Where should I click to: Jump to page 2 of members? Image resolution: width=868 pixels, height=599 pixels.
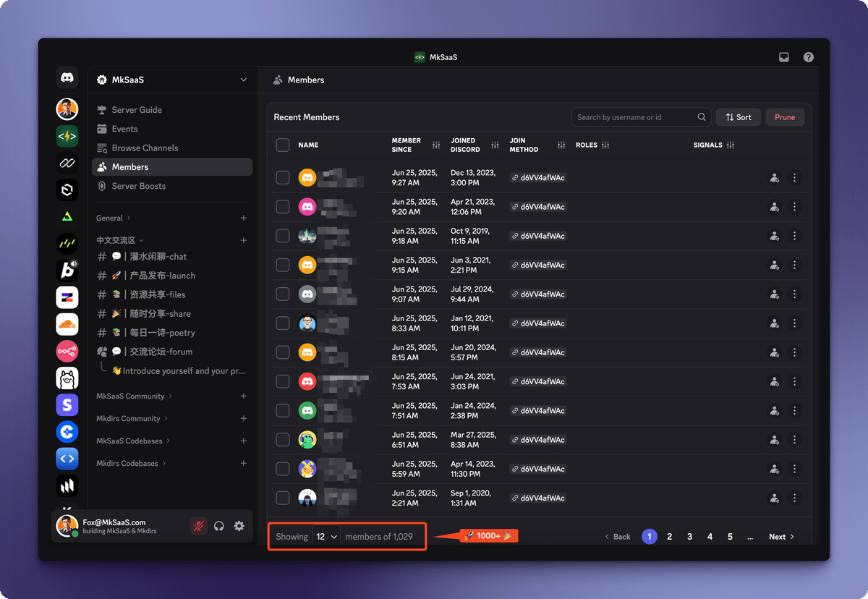tap(670, 537)
